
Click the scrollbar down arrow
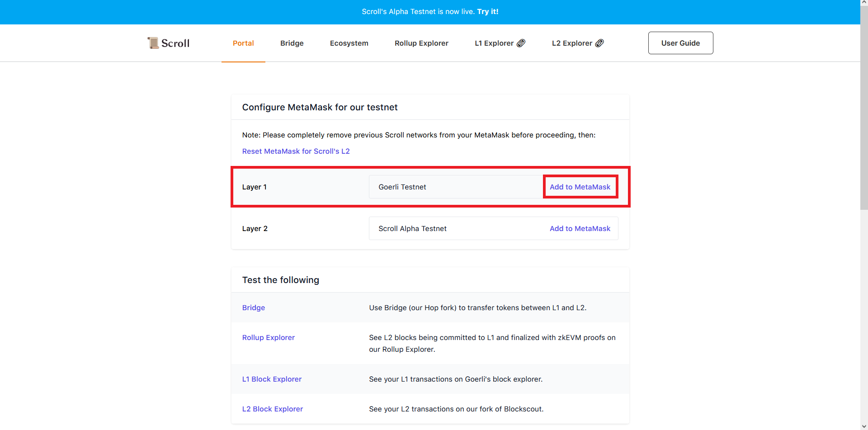coord(864,426)
